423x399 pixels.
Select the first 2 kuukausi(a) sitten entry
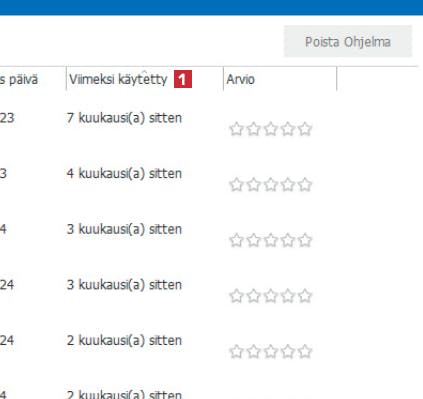click(124, 341)
